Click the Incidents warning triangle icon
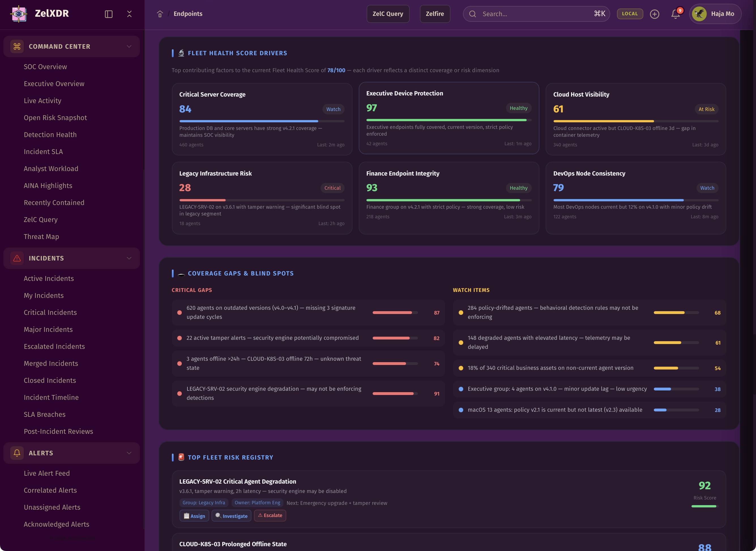 17,258
